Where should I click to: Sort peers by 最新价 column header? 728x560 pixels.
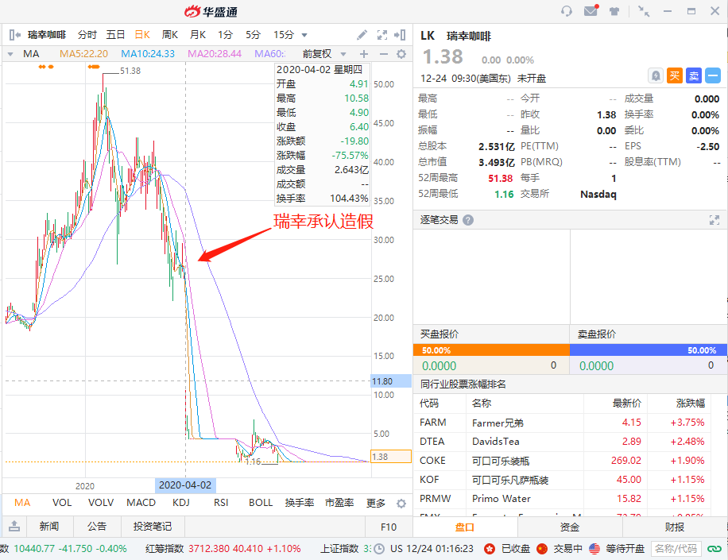click(627, 404)
